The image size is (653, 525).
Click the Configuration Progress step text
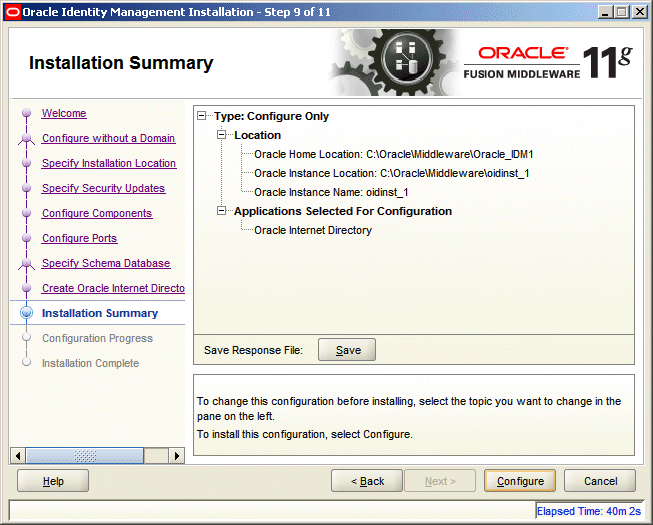[97, 338]
